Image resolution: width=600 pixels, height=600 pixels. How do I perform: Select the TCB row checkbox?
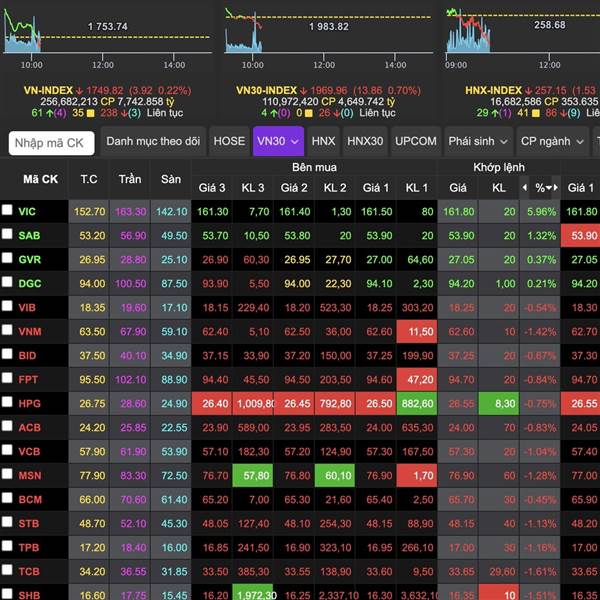point(7,569)
